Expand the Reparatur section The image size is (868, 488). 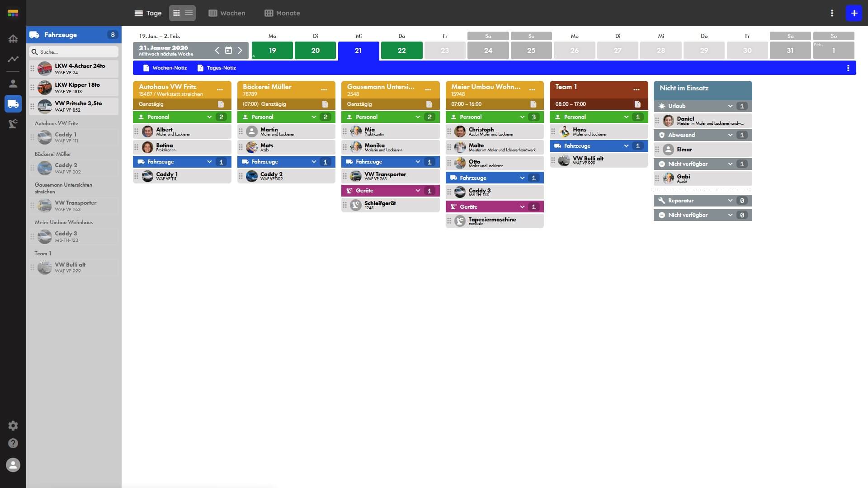coord(730,201)
